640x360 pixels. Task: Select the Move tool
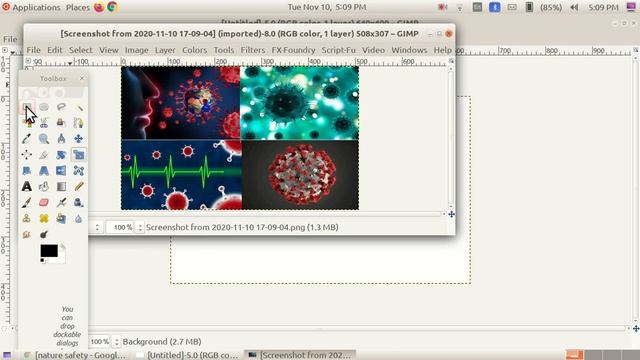(79, 139)
